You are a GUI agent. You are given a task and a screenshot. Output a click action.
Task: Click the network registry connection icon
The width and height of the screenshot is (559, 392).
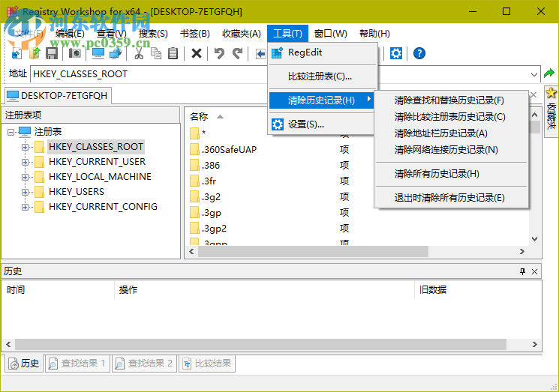click(116, 53)
